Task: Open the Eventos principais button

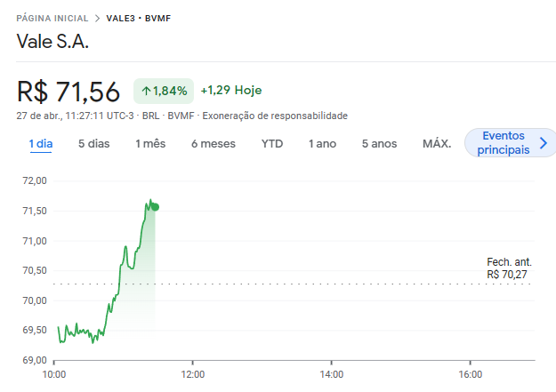Action: coord(503,143)
